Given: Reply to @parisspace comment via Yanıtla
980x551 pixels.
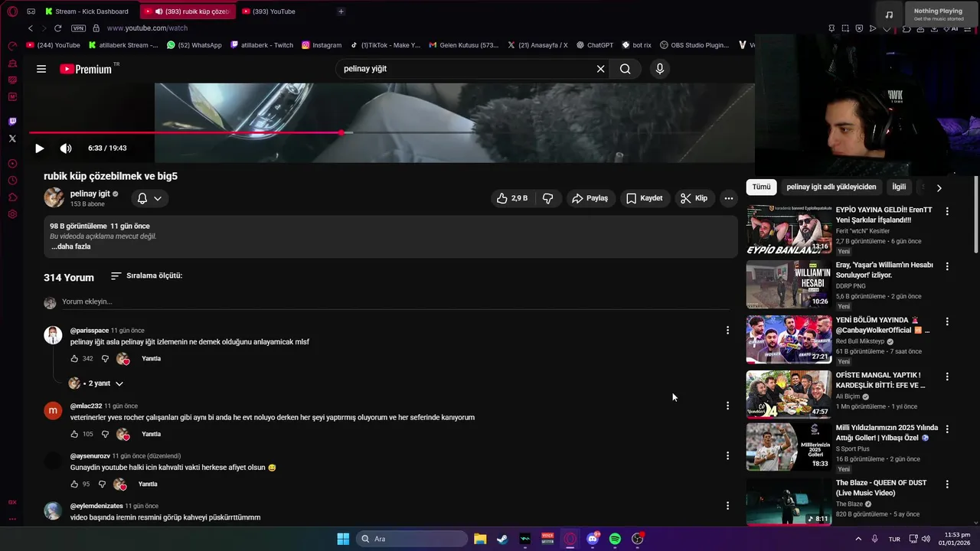Looking at the screenshot, I should [151, 359].
